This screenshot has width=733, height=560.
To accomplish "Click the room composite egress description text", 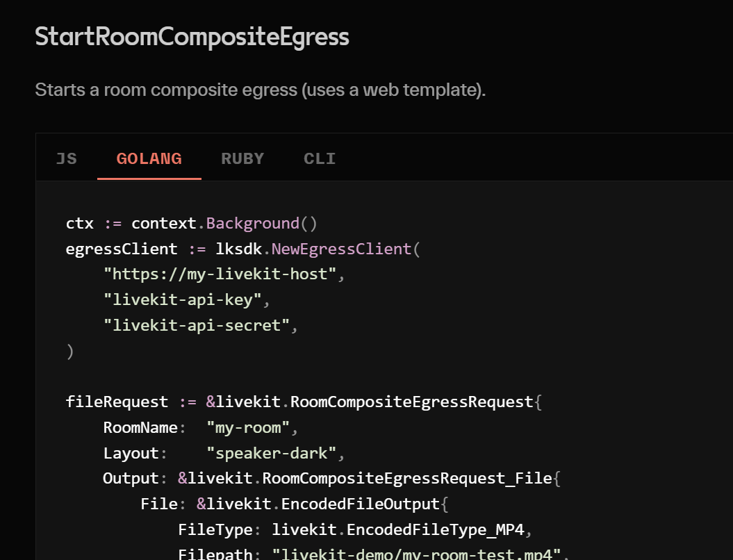I will coord(261,90).
